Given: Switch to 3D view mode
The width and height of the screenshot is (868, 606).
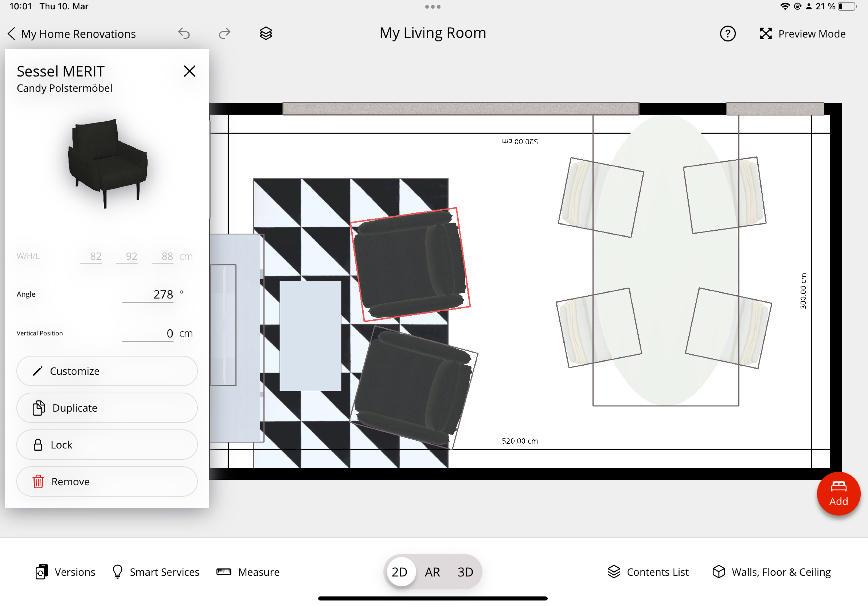Looking at the screenshot, I should pyautogui.click(x=465, y=572).
